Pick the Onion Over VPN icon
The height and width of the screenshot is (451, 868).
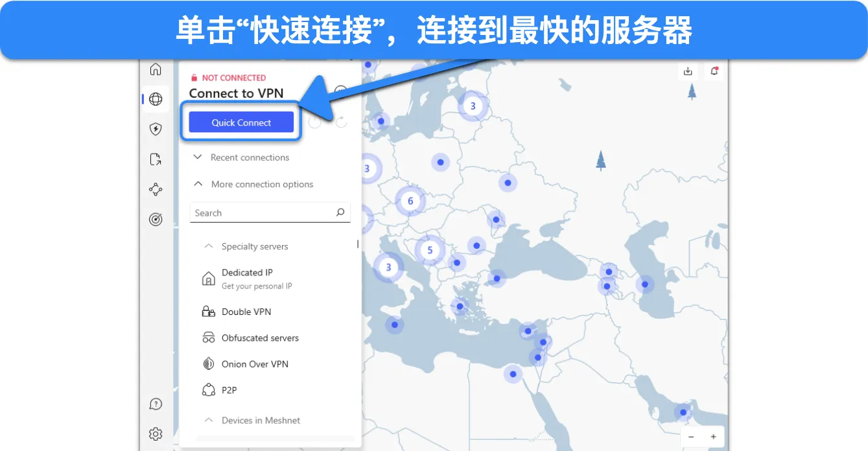tap(209, 364)
